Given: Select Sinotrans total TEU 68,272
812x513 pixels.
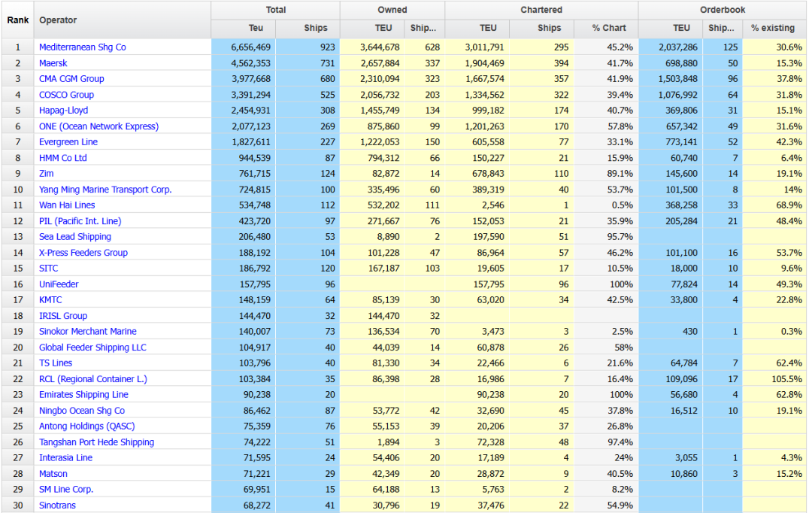Looking at the screenshot, I should 244,505.
